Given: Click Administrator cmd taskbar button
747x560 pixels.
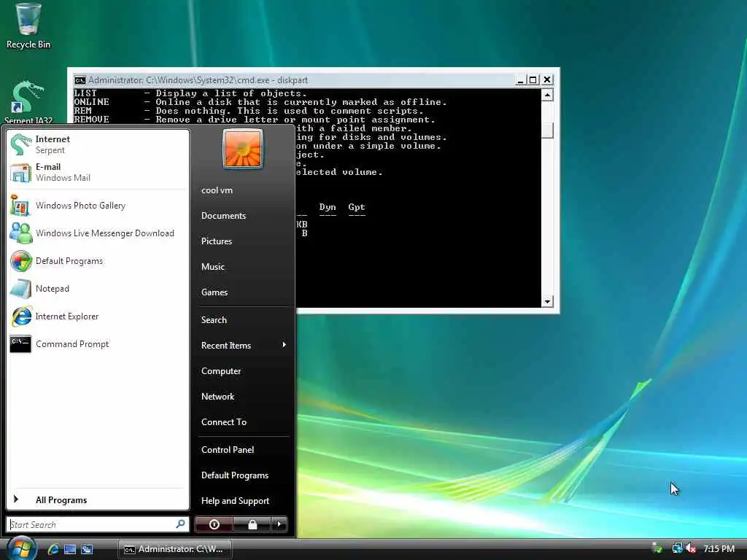Looking at the screenshot, I should pyautogui.click(x=174, y=549).
